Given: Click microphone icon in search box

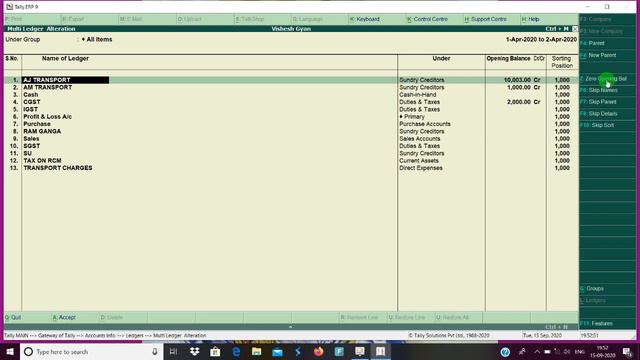Looking at the screenshot, I should [x=155, y=351].
